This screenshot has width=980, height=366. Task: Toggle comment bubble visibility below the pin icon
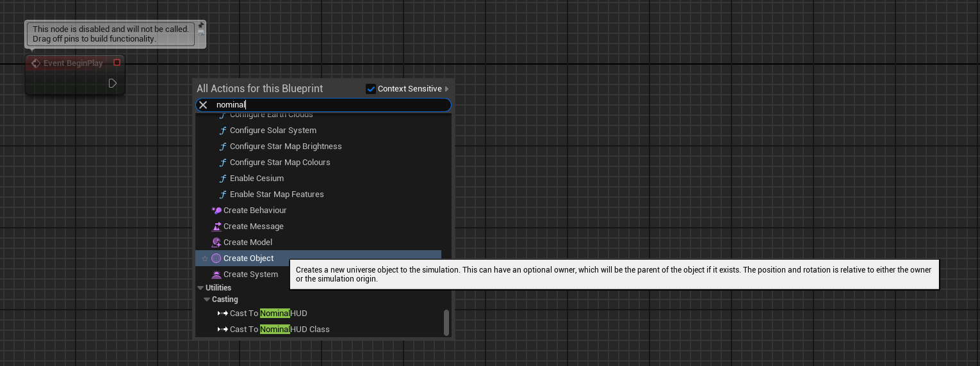(201, 32)
